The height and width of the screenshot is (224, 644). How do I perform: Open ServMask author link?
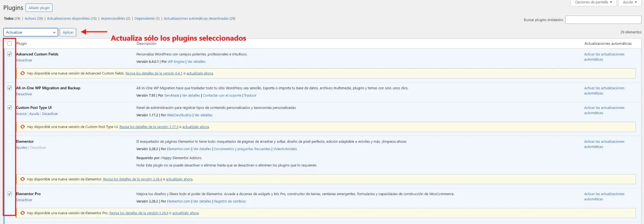[172, 95]
